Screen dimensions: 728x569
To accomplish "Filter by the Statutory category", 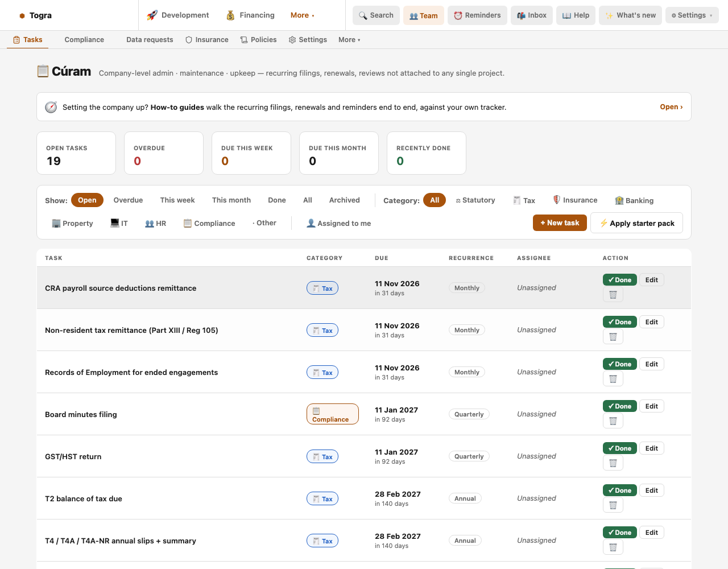I will [x=475, y=200].
